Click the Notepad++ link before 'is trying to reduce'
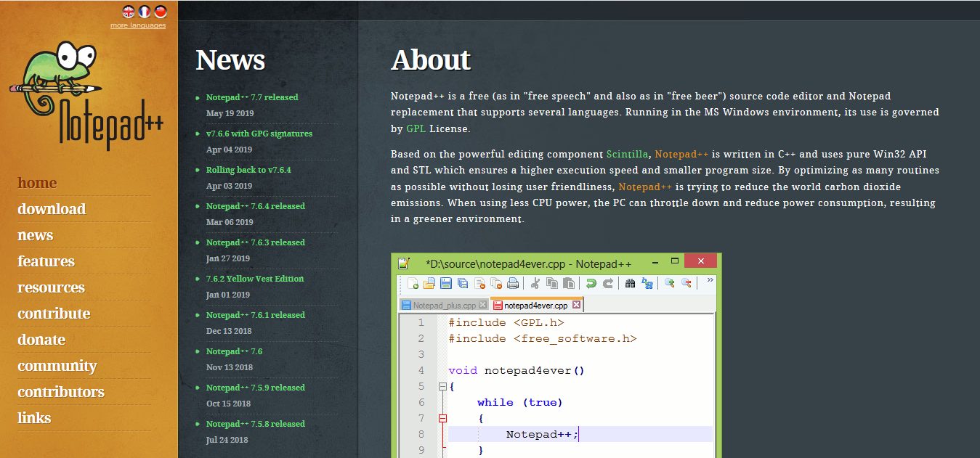 [645, 187]
